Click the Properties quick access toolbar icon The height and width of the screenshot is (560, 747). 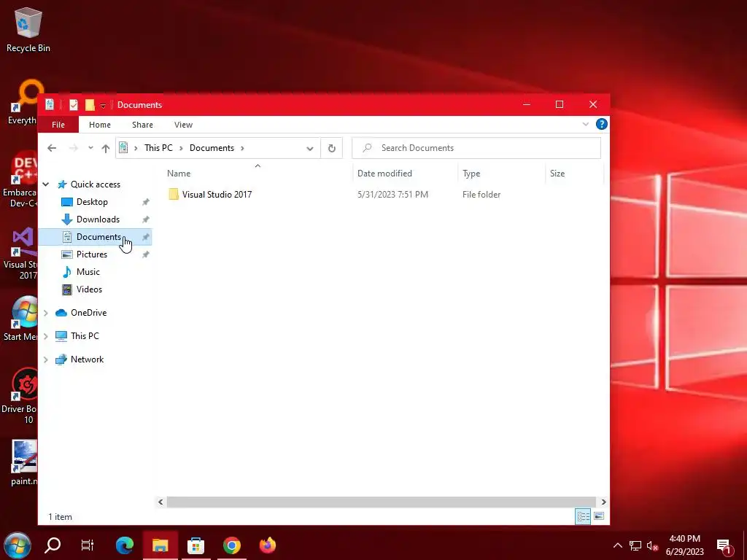point(74,105)
